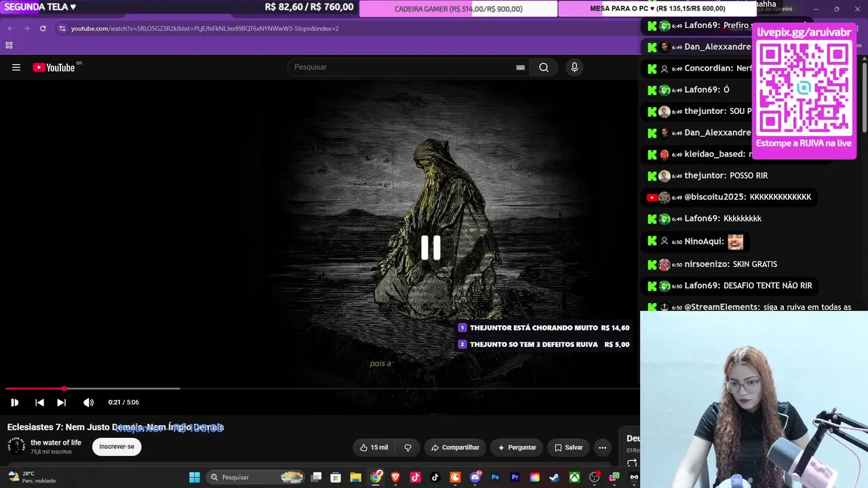Click the livepix.gg/aruivabr link text
868x488 pixels.
804,33
